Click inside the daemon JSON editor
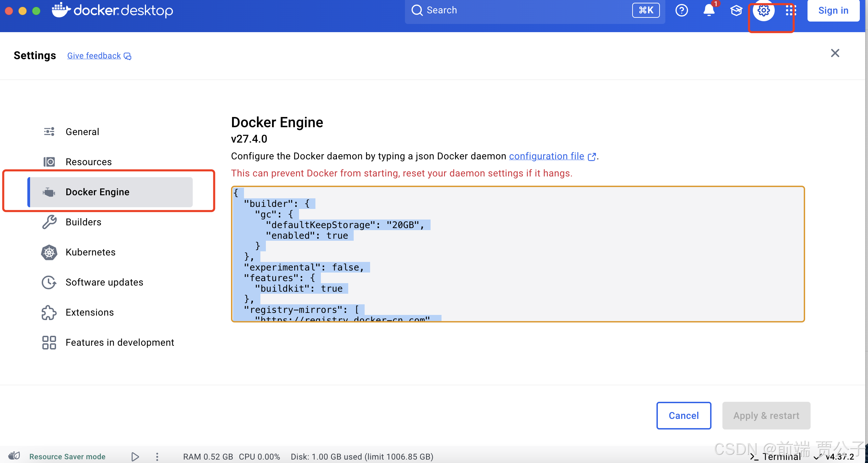The image size is (868, 463). tap(518, 254)
